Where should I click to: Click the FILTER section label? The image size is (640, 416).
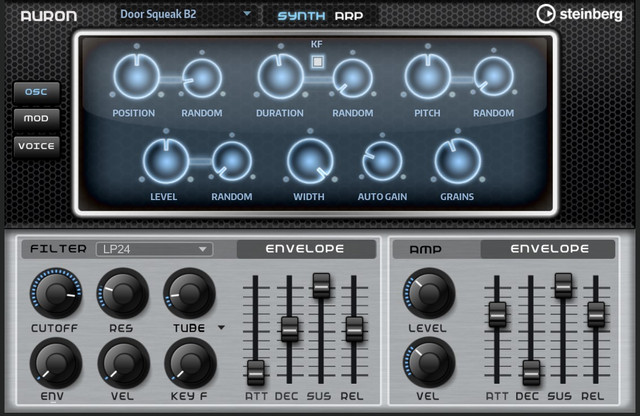coord(58,249)
